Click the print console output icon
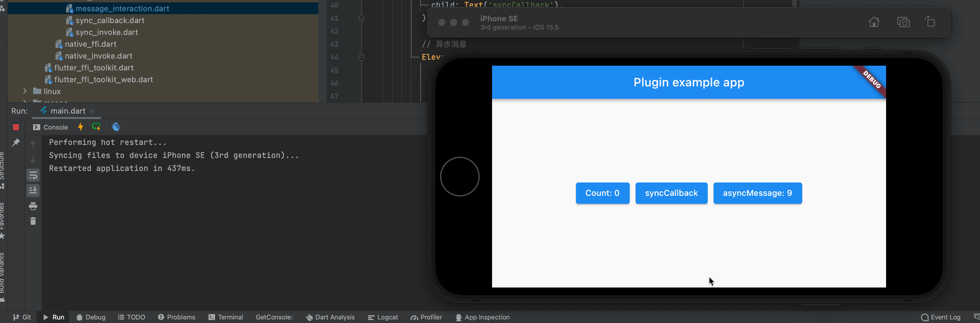The height and width of the screenshot is (323, 980). point(33,206)
